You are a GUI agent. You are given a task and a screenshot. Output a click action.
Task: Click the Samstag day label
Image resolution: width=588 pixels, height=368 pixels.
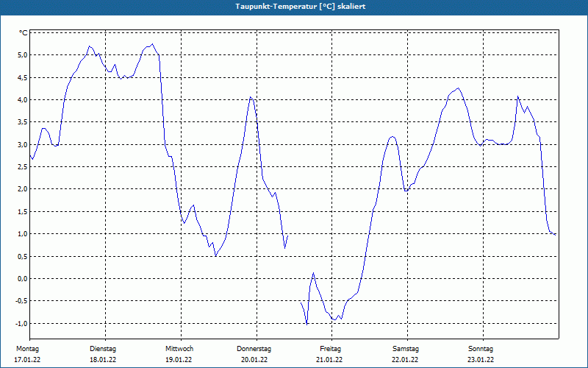point(406,349)
